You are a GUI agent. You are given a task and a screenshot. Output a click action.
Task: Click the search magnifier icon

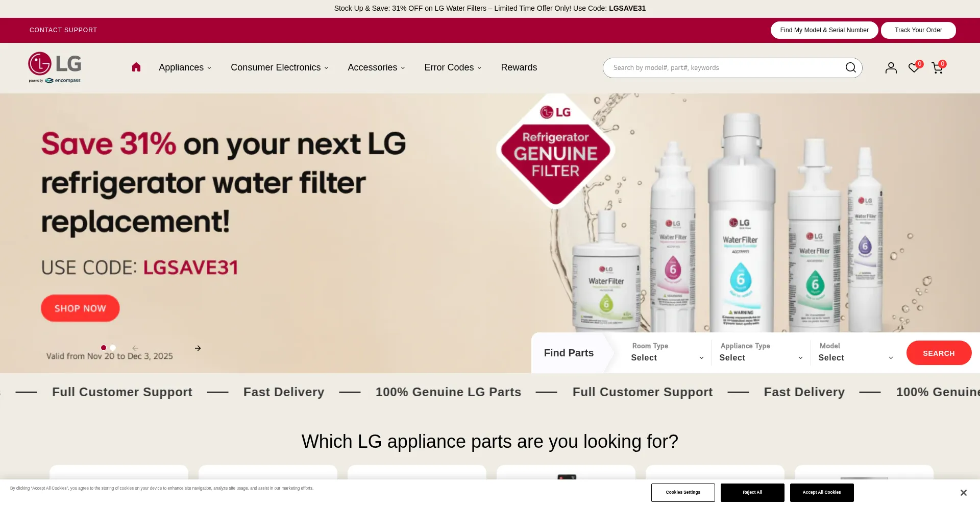[x=850, y=67]
